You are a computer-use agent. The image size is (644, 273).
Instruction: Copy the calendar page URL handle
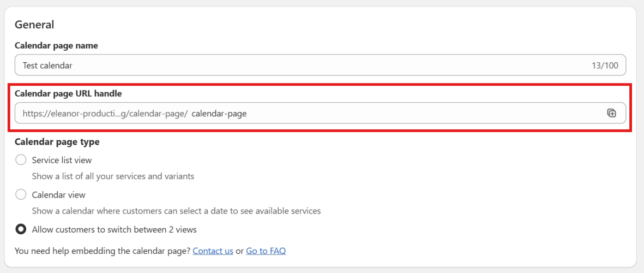(611, 113)
